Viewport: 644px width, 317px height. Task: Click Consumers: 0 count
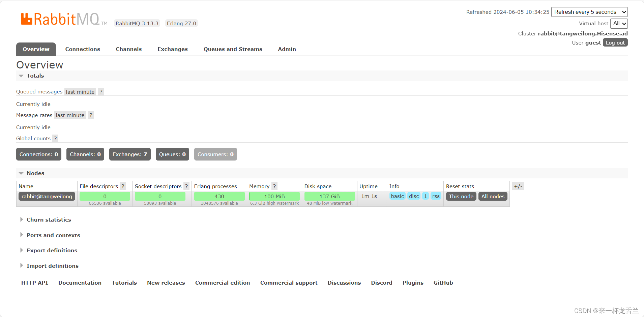pos(215,154)
